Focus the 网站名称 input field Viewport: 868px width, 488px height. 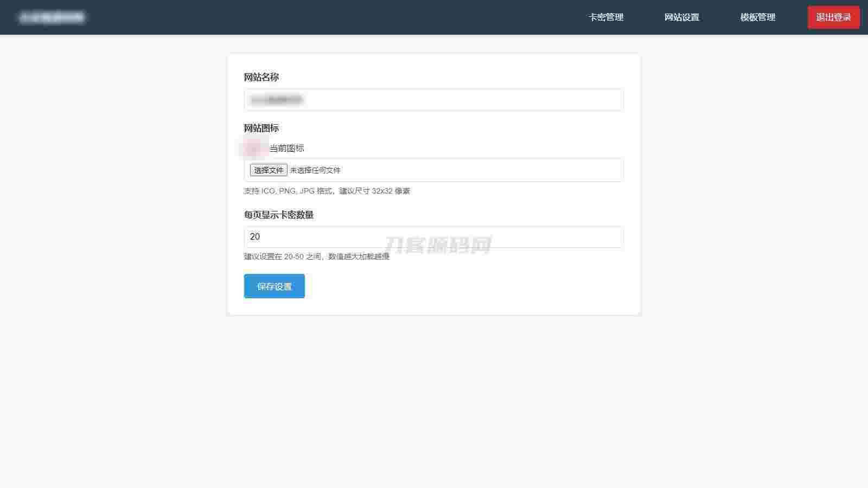(433, 100)
